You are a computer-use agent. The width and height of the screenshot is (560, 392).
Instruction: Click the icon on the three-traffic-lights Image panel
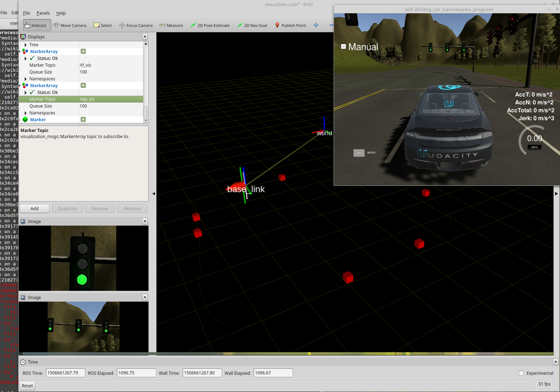(x=23, y=298)
